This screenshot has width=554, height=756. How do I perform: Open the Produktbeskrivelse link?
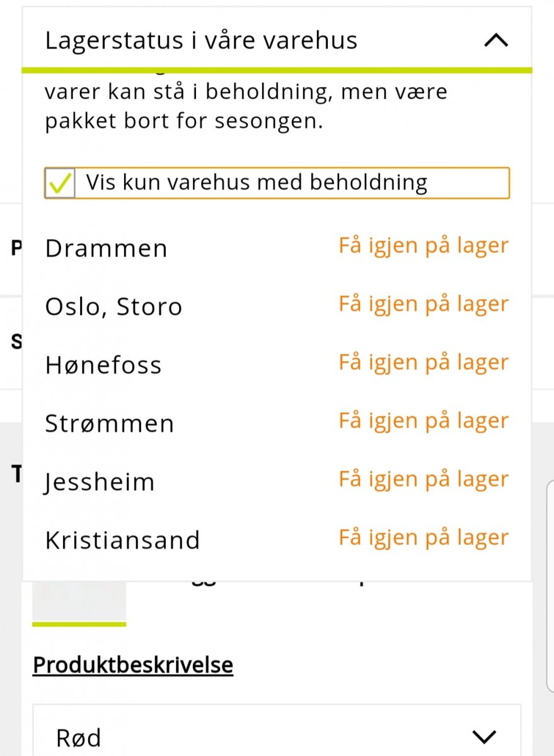point(133,665)
